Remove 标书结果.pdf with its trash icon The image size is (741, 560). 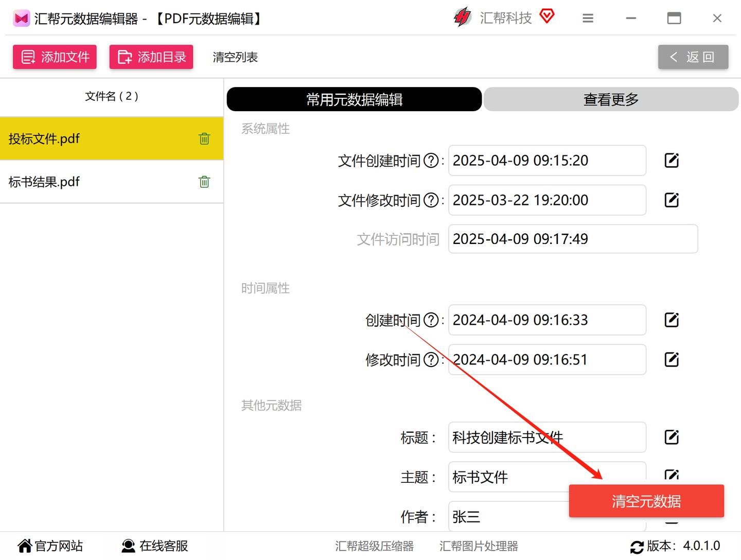coord(204,182)
